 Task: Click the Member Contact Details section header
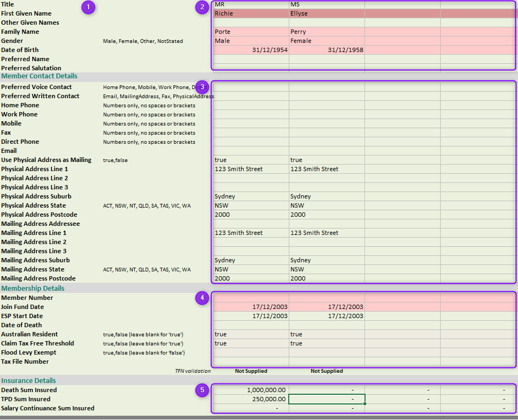coord(39,76)
